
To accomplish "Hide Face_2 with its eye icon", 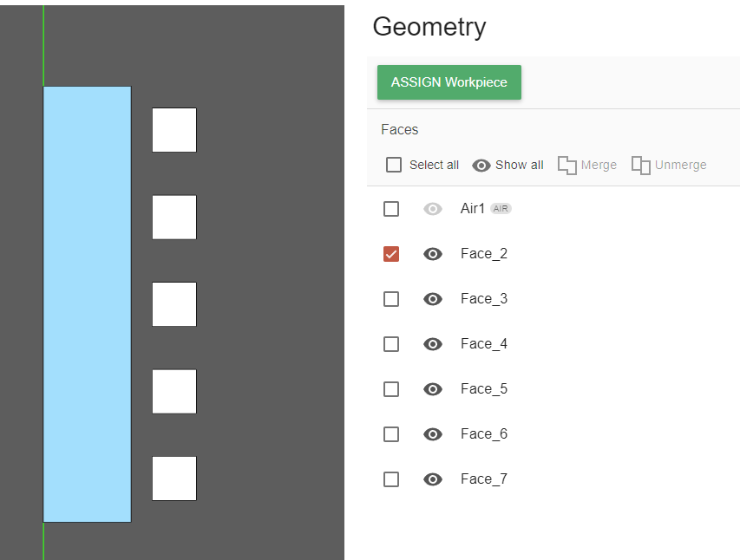I will (433, 254).
